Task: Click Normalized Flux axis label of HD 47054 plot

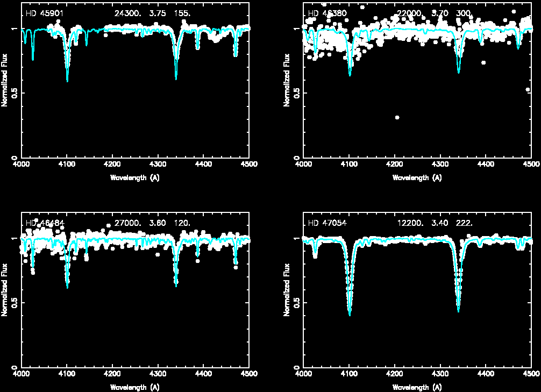Action: tap(287, 289)
